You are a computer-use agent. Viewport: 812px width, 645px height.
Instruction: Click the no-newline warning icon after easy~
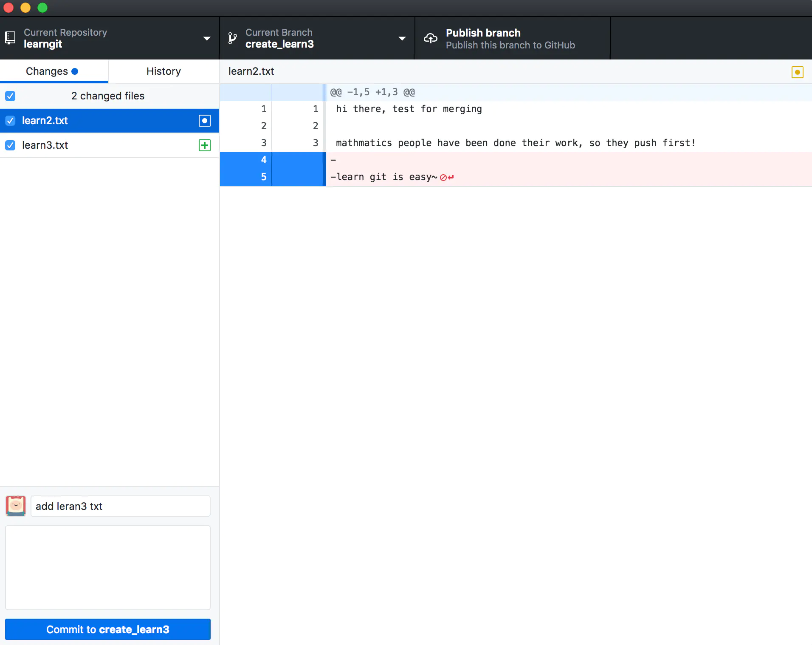tap(446, 178)
